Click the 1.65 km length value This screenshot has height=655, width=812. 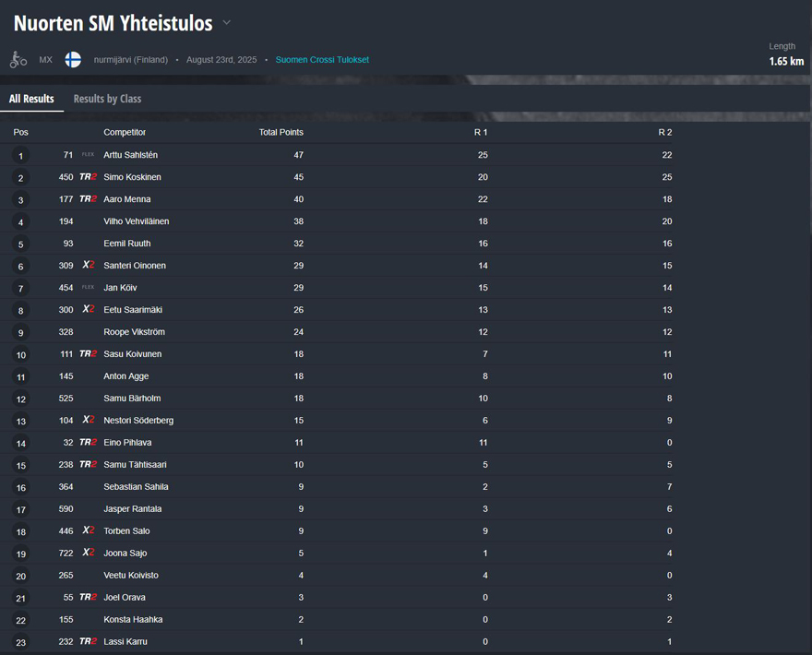pyautogui.click(x=786, y=61)
